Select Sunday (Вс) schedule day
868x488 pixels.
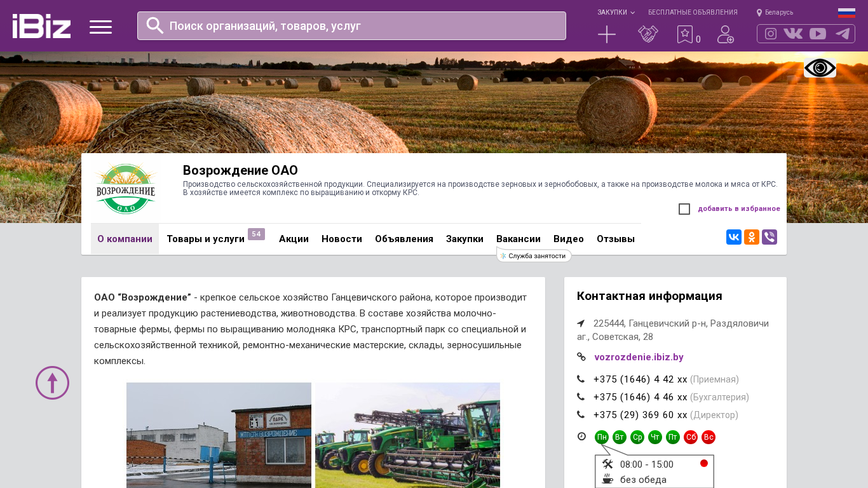coord(709,437)
